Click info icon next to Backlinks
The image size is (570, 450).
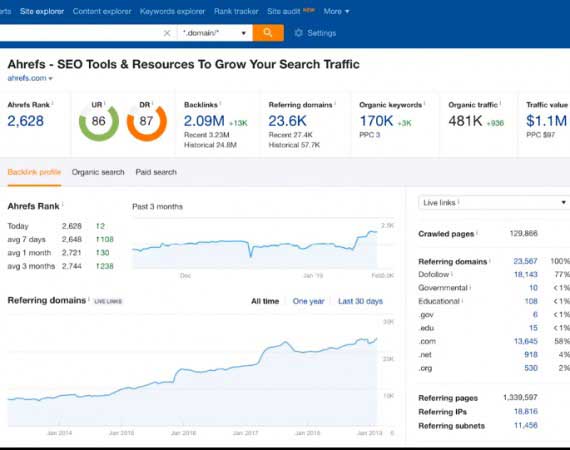pos(221,104)
